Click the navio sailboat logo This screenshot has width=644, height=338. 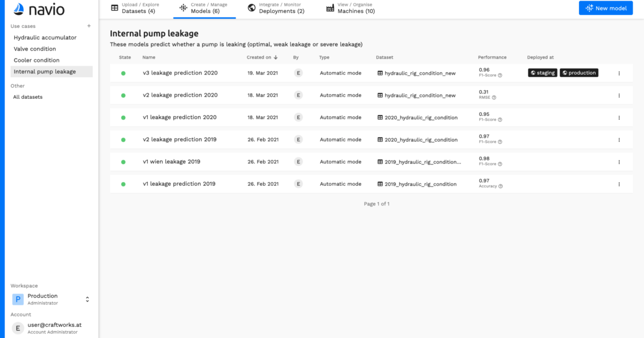(19, 9)
